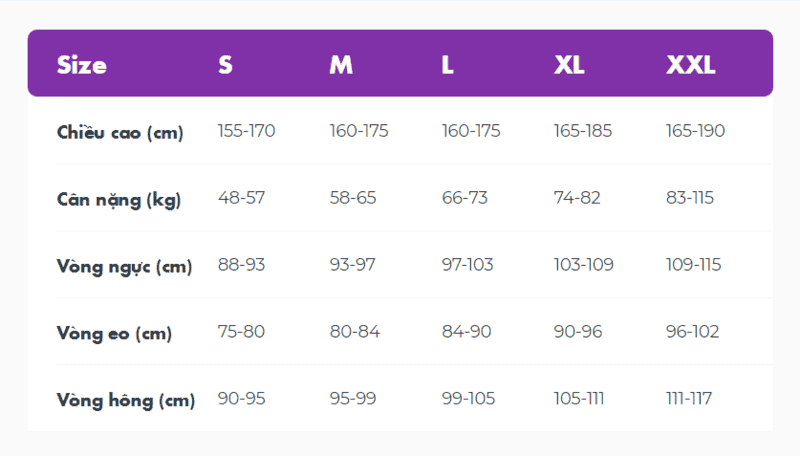This screenshot has width=800, height=456.
Task: Click hip value 95-99 for size M
Action: pos(353,399)
